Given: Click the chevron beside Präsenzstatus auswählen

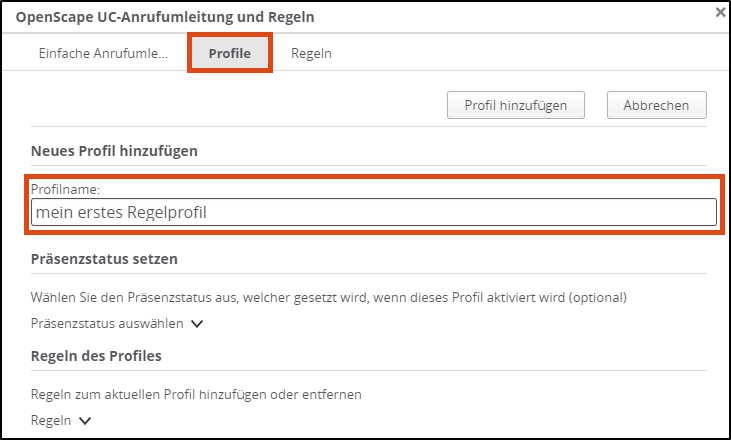Looking at the screenshot, I should 197,324.
